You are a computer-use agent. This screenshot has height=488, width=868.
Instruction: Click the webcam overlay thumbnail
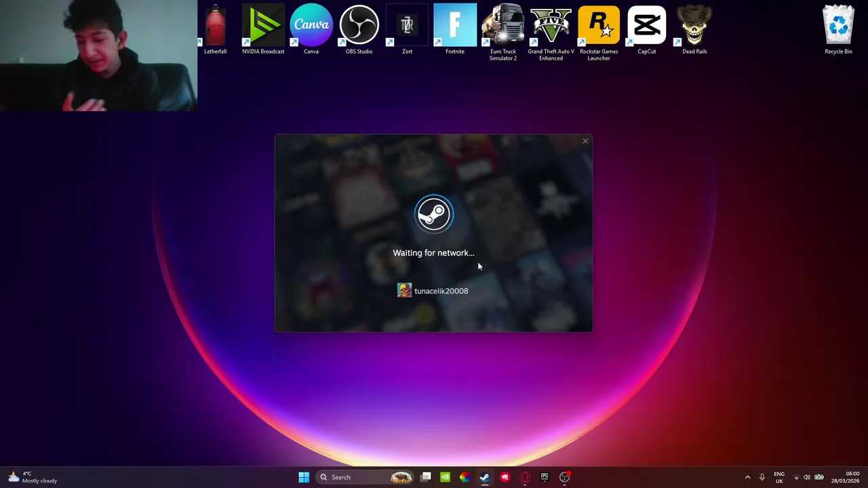(98, 56)
